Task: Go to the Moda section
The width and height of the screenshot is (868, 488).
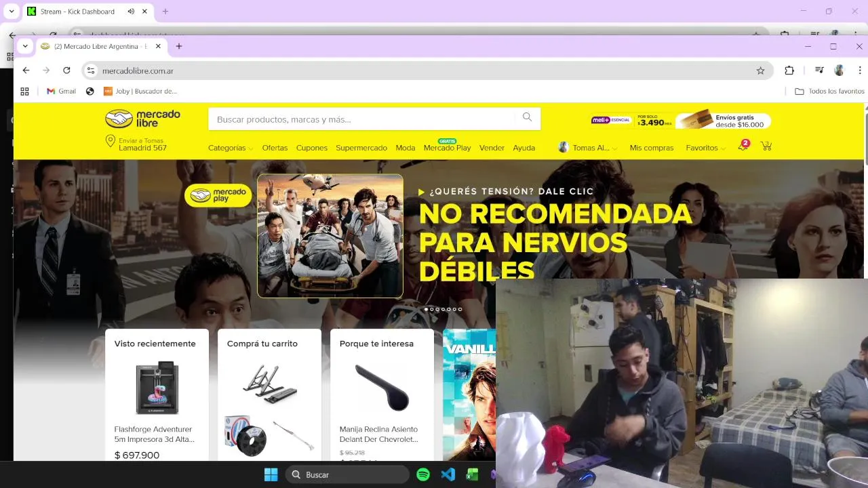Action: [x=406, y=148]
